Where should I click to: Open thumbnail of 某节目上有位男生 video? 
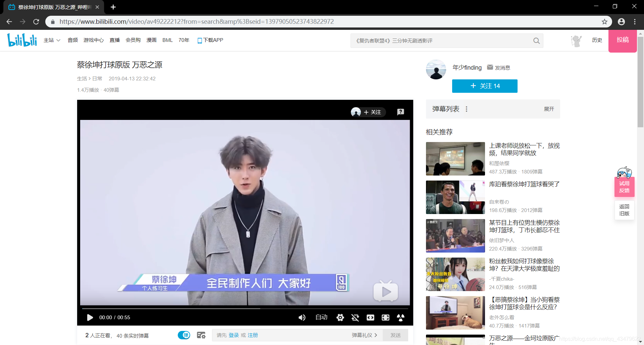click(455, 236)
